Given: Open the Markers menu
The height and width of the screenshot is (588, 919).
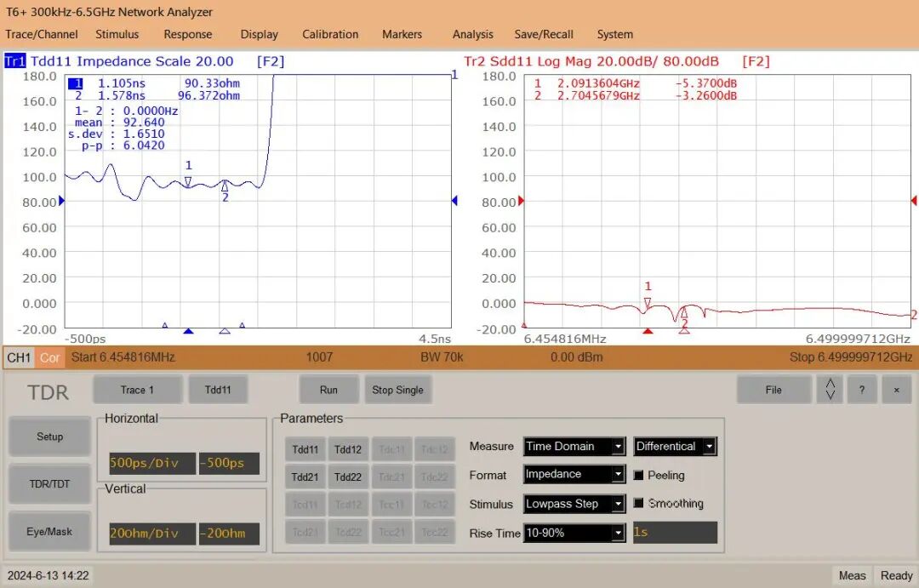Looking at the screenshot, I should tap(402, 35).
